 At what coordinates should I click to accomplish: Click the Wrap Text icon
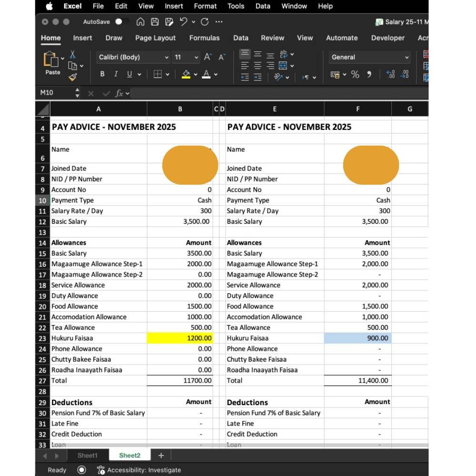[283, 54]
